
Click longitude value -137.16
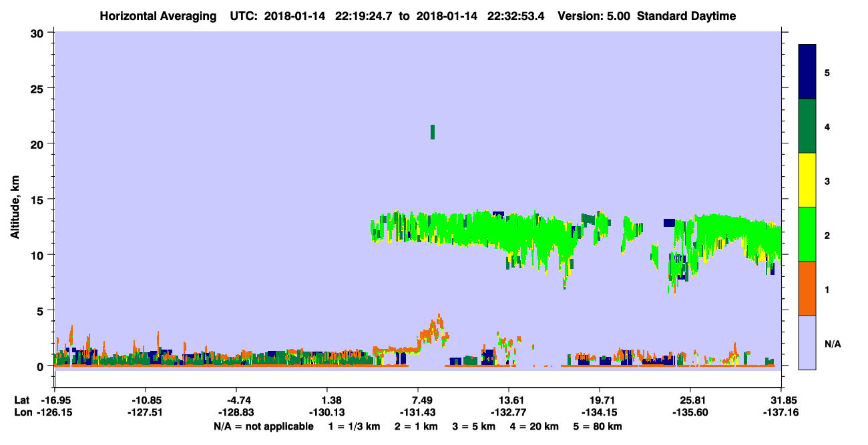(x=781, y=412)
